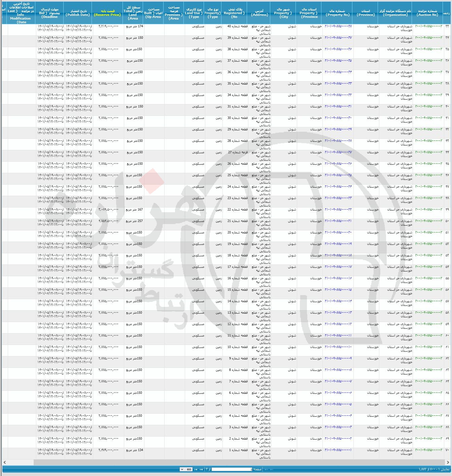Select the 'قطعه شماره 15' cell
Image resolution: width=452 pixels, height=476 pixels.
pyautogui.click(x=235, y=293)
